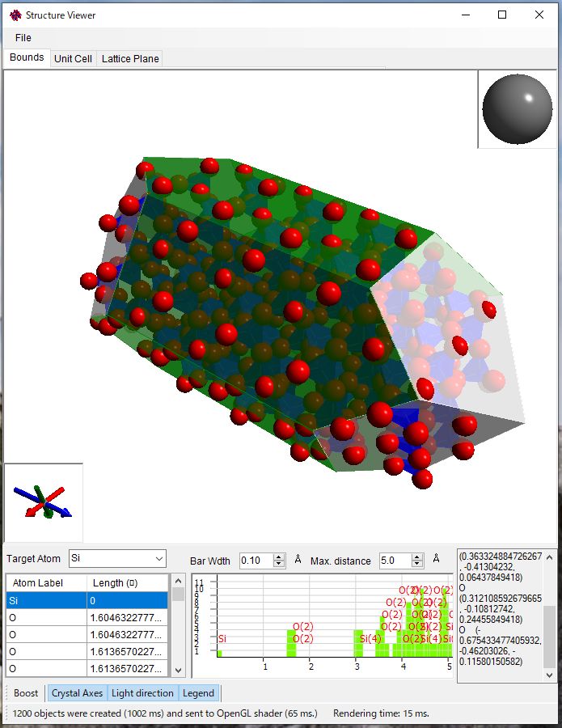Decrease Max. distance with down arrow
Viewport: 562px width, 728px height.
pyautogui.click(x=417, y=564)
